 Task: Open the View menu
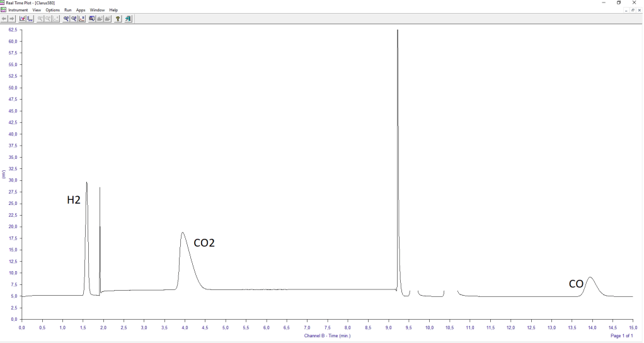(37, 10)
